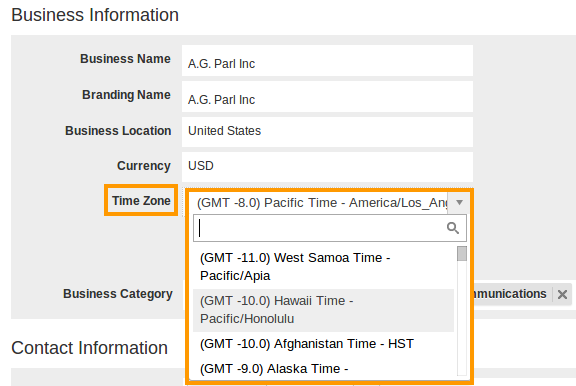Click the time zone list scrollbar thumb
The image size is (576, 386).
pos(462,254)
